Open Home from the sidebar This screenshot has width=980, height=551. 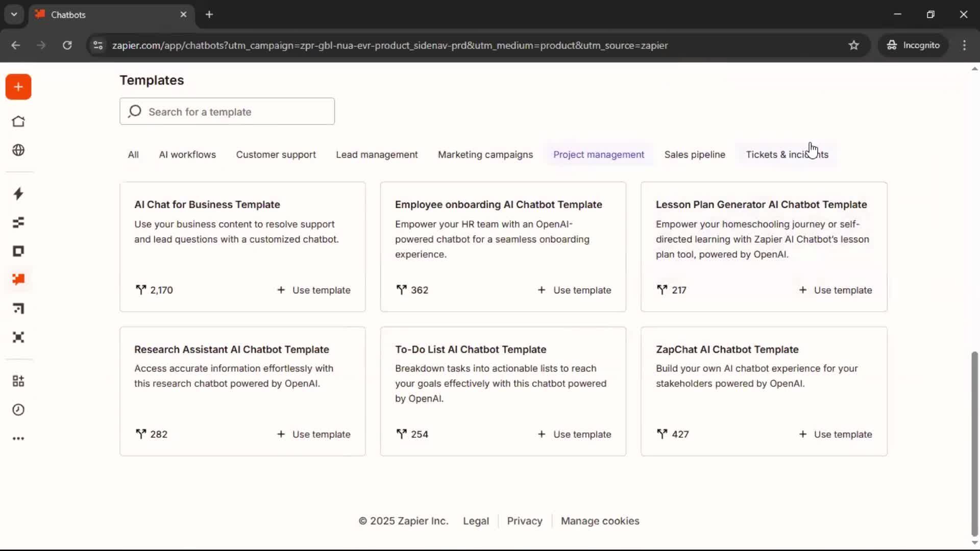tap(18, 121)
